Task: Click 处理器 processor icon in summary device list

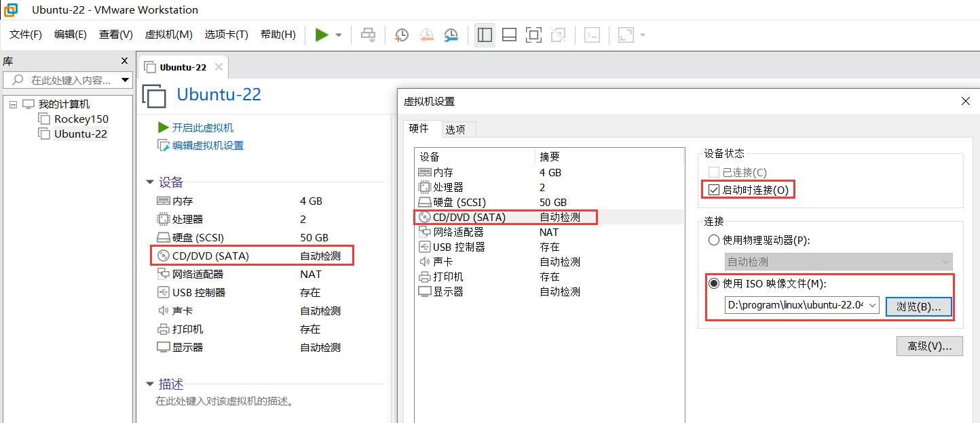Action: tap(163, 219)
